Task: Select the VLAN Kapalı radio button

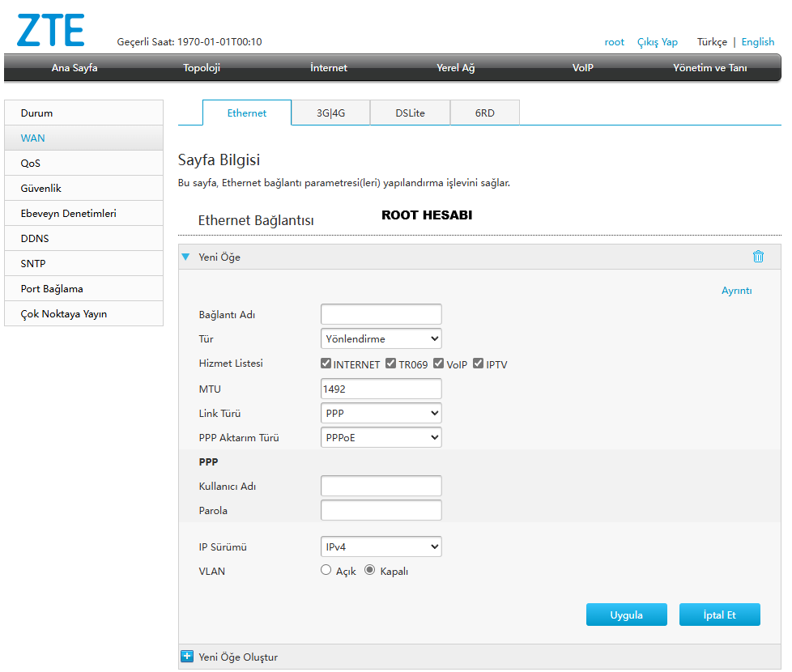Action: click(370, 570)
